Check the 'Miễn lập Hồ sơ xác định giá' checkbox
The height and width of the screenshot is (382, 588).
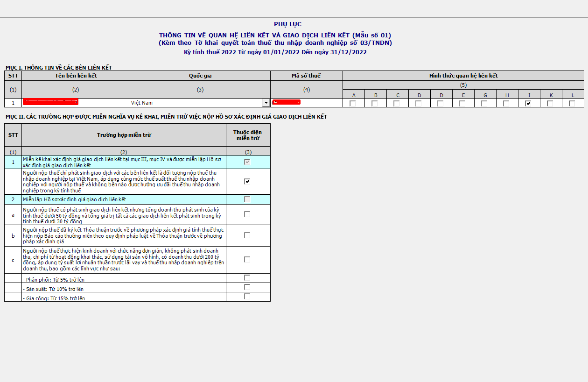click(x=247, y=199)
